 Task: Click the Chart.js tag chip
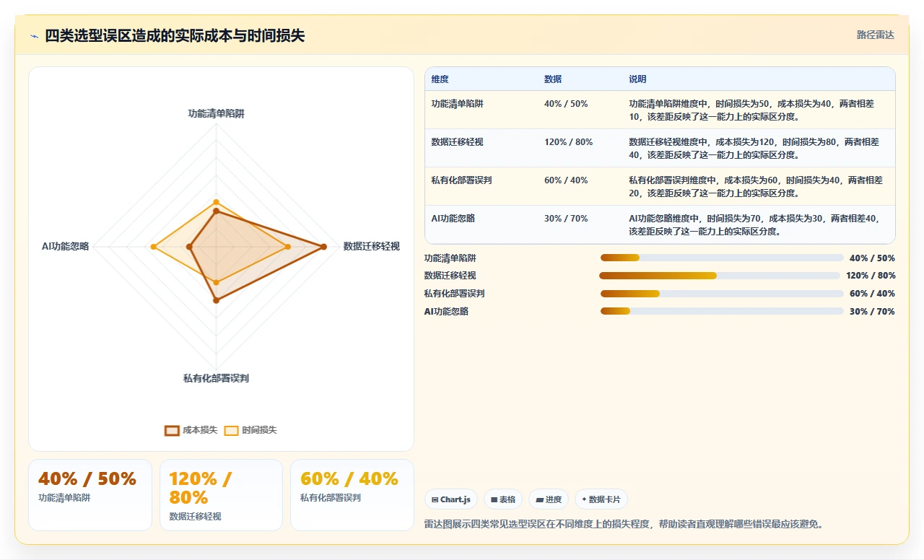(x=451, y=499)
